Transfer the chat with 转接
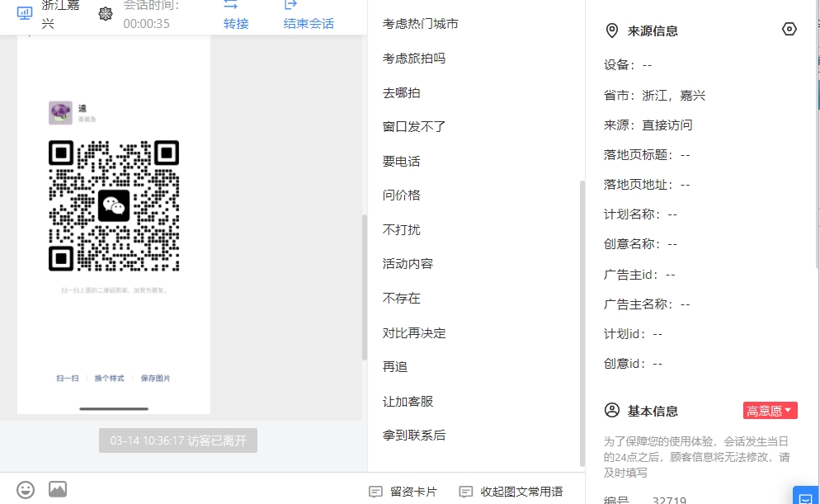This screenshot has width=820, height=504. 236,14
